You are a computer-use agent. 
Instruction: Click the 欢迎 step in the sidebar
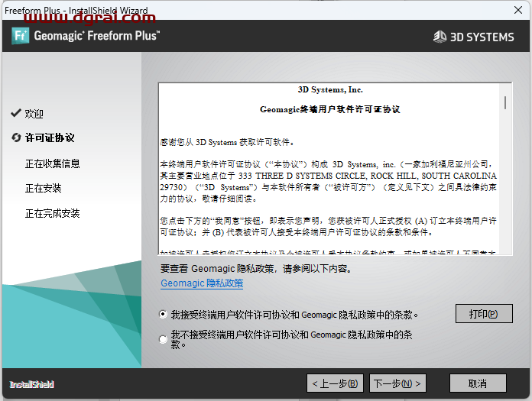point(34,114)
